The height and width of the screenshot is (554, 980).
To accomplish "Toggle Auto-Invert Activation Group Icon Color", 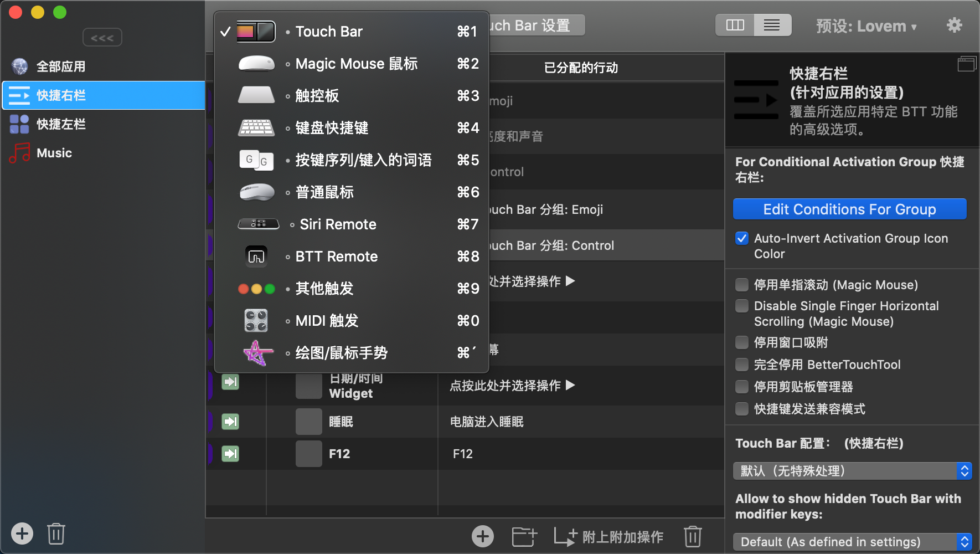I will click(x=742, y=238).
